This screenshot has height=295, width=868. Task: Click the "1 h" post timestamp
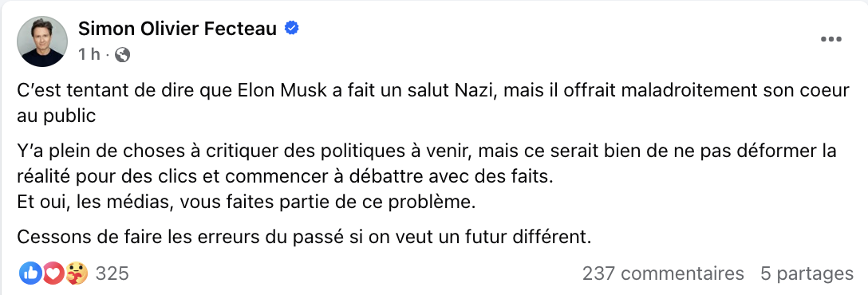click(89, 54)
